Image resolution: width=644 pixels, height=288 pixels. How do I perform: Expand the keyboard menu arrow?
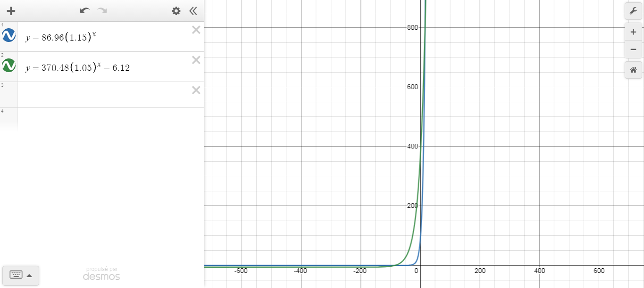[x=29, y=276]
